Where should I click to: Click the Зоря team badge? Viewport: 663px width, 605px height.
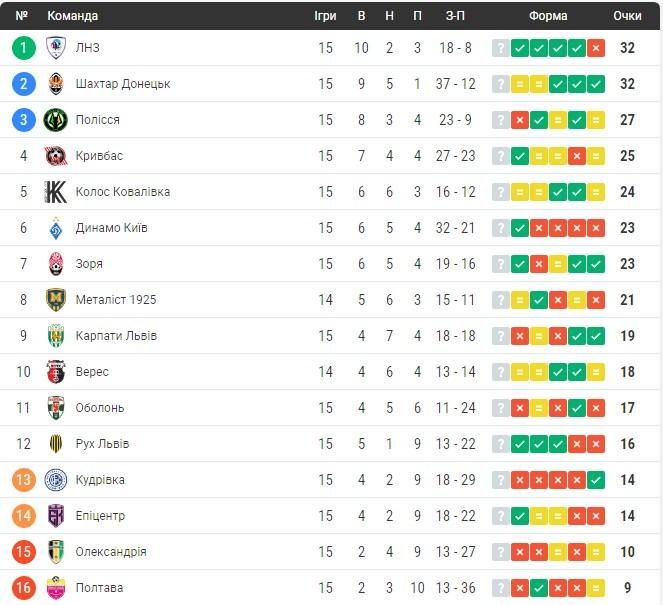(x=56, y=264)
